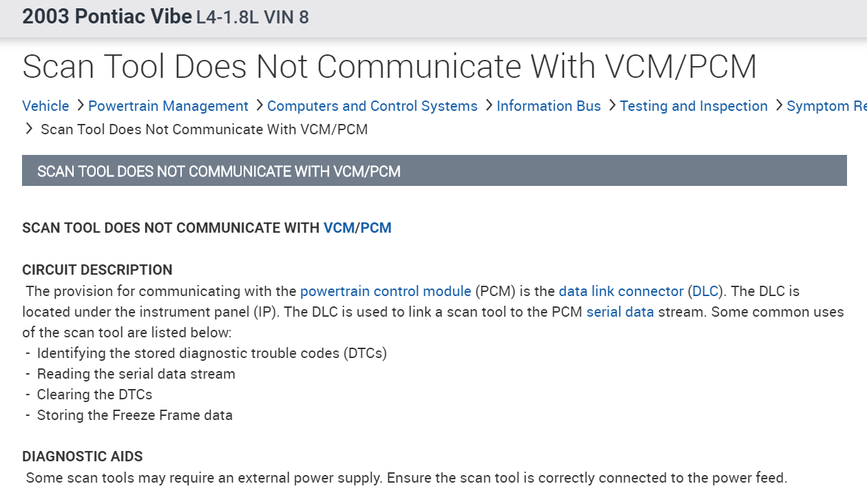Click the chevron before Symptom breadcrumb
This screenshot has width=867, height=504.
(x=779, y=105)
